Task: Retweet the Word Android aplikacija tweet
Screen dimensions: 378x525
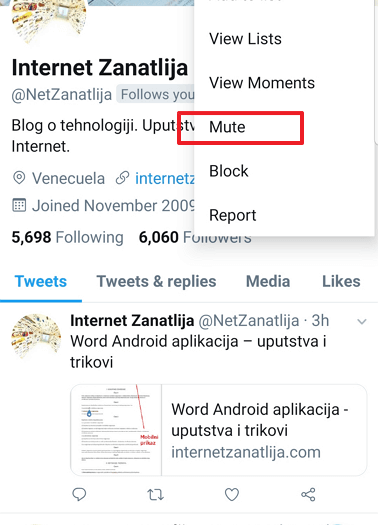Action: pyautogui.click(x=155, y=494)
